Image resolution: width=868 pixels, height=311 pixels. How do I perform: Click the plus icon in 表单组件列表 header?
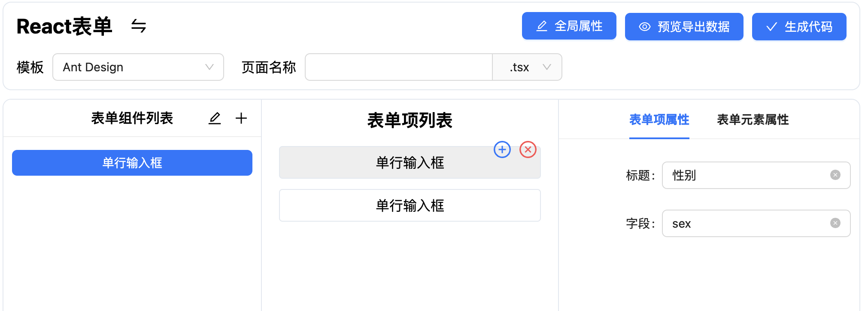click(241, 119)
